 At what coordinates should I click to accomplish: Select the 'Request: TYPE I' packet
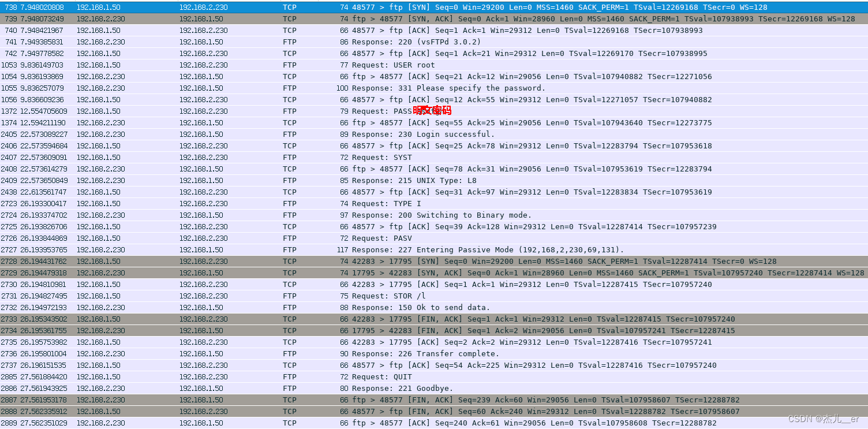[434, 204]
